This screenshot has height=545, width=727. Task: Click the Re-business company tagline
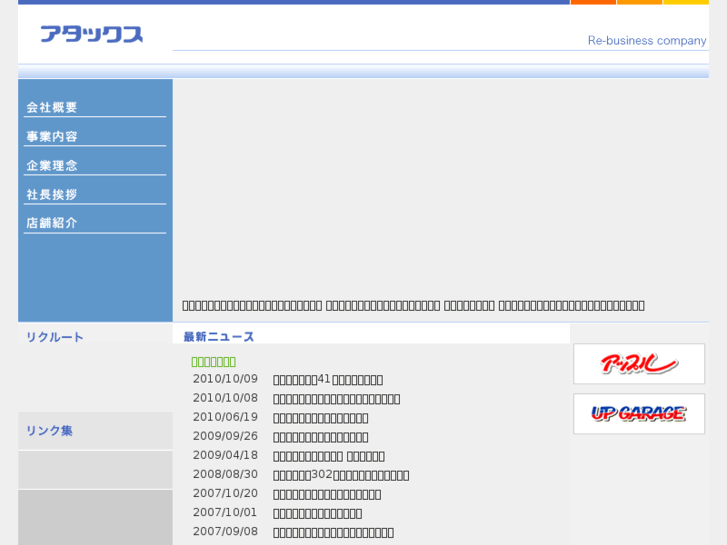pyautogui.click(x=647, y=40)
